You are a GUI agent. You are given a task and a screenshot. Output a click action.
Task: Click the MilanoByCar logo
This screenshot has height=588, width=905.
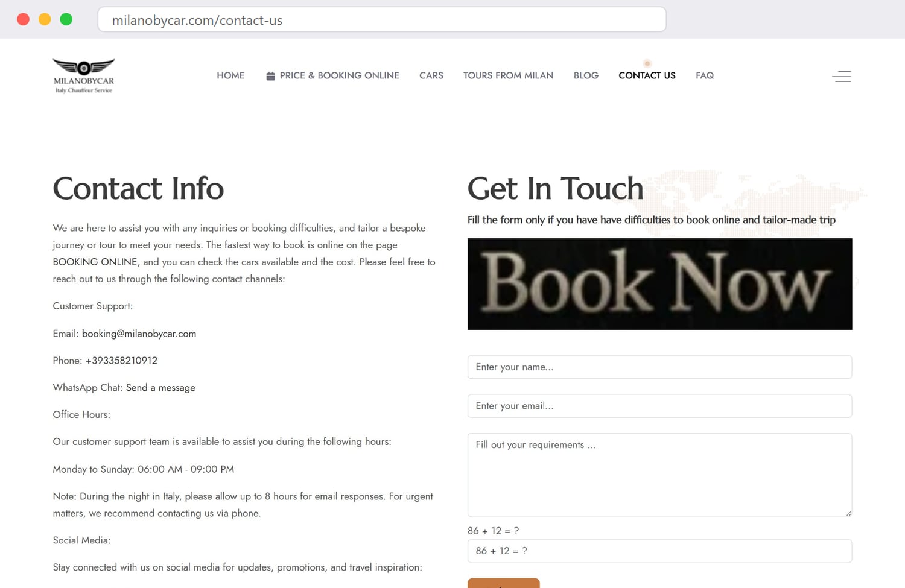pyautogui.click(x=84, y=76)
